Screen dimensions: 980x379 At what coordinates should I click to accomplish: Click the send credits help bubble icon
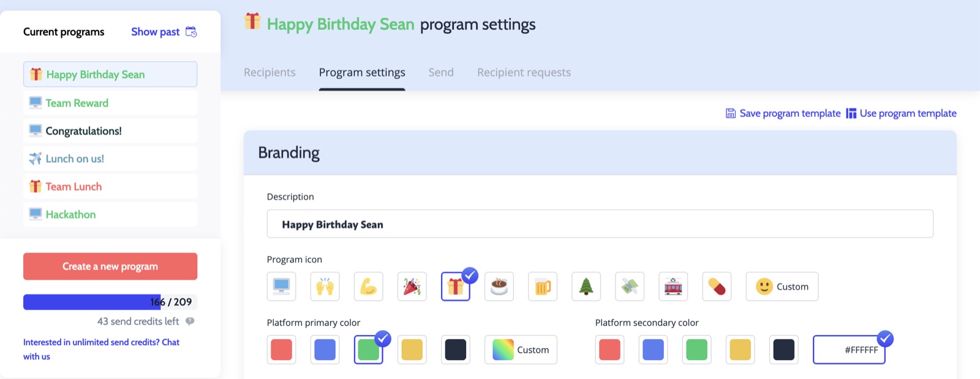tap(190, 321)
